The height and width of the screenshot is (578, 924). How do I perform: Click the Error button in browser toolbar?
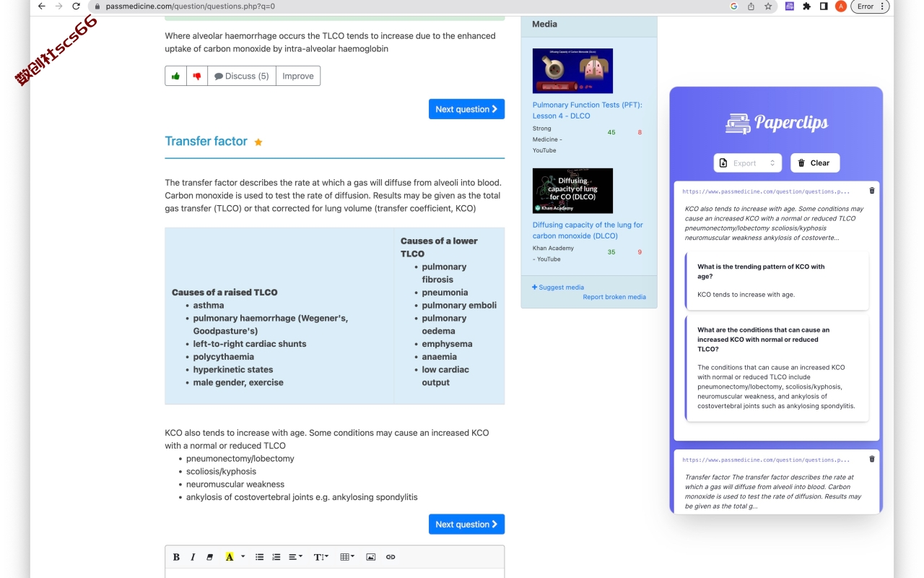(x=871, y=7)
